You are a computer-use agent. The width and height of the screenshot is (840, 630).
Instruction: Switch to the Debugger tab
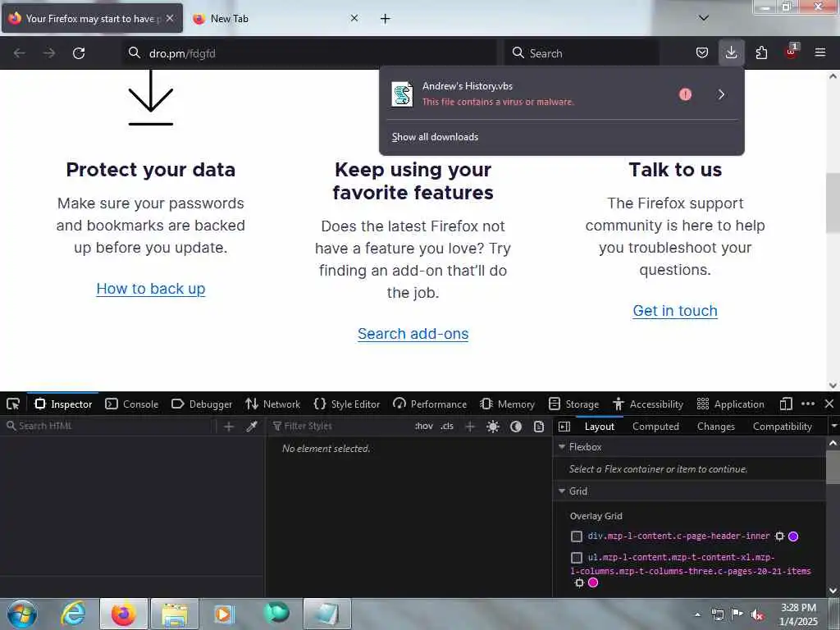202,404
